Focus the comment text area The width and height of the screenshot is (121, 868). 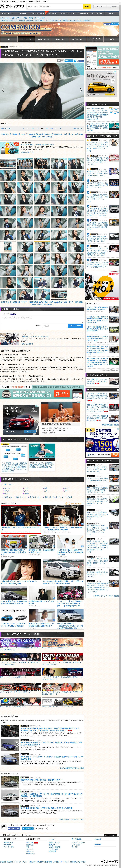point(42,319)
